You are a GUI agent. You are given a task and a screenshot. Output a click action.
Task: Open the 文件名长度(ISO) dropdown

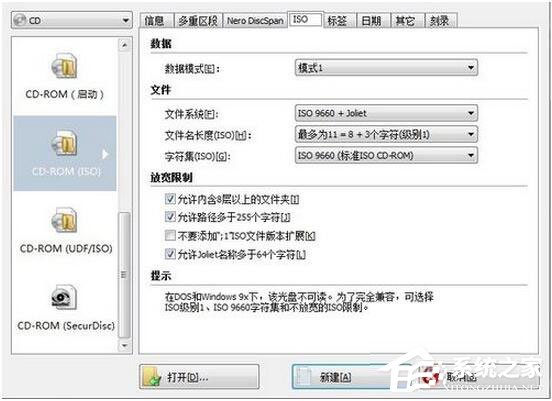(386, 134)
